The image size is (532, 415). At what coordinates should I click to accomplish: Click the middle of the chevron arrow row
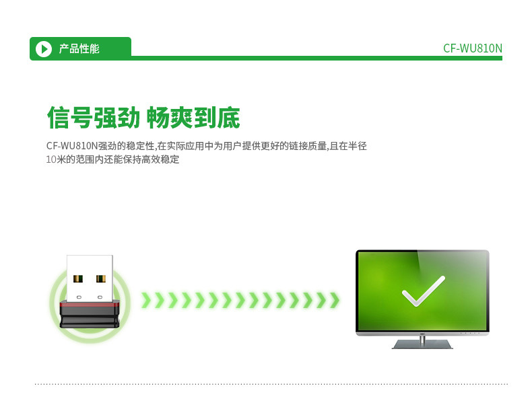pos(240,300)
